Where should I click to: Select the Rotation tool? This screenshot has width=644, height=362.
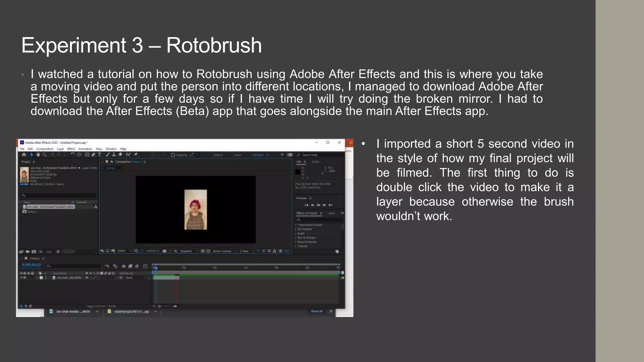pos(73,154)
